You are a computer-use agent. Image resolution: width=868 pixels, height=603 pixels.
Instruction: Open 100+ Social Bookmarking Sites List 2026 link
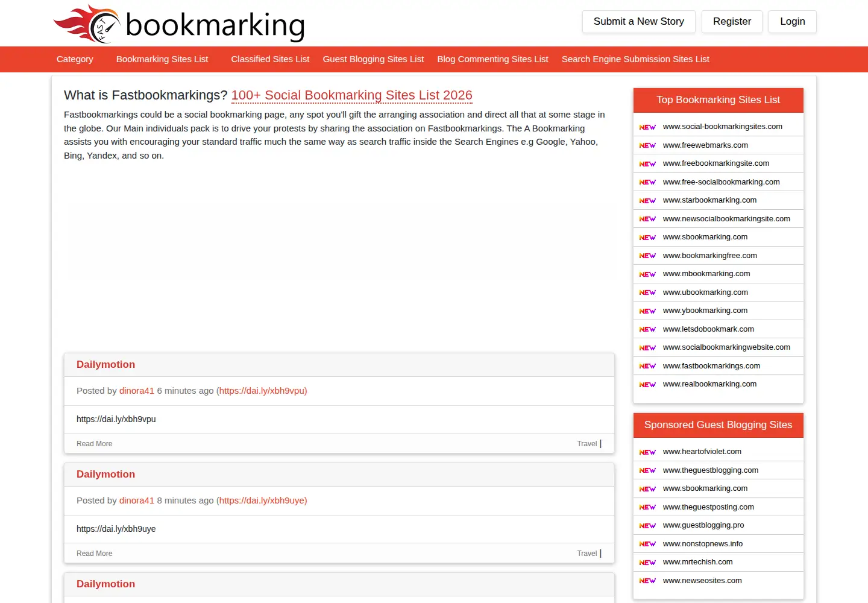[x=352, y=95]
